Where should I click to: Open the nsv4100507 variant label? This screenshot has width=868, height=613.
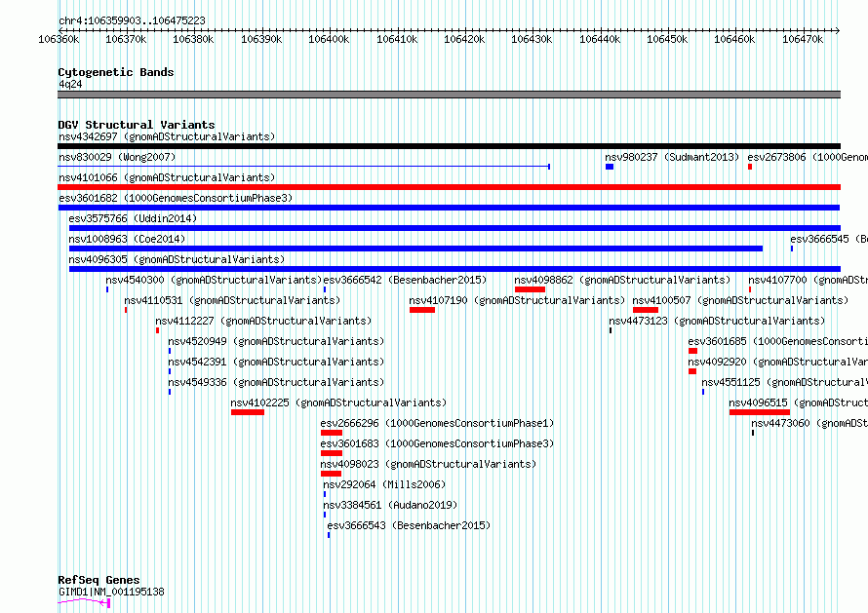[740, 300]
